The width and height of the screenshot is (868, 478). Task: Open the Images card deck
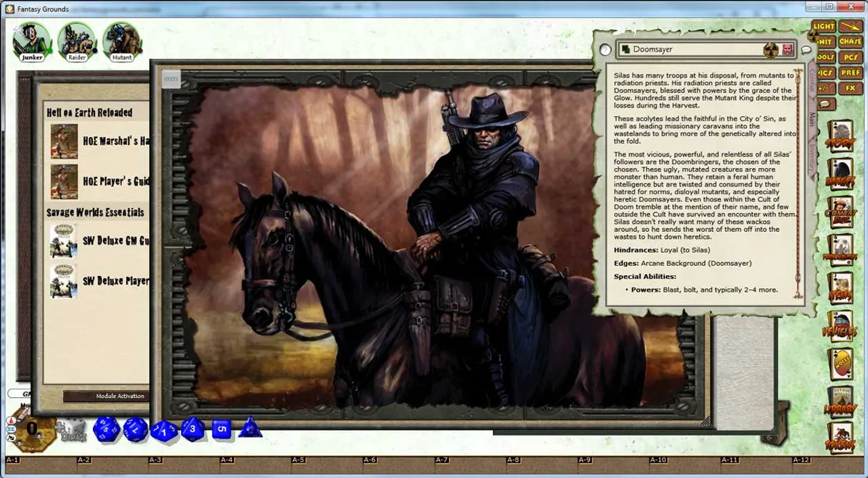(841, 176)
